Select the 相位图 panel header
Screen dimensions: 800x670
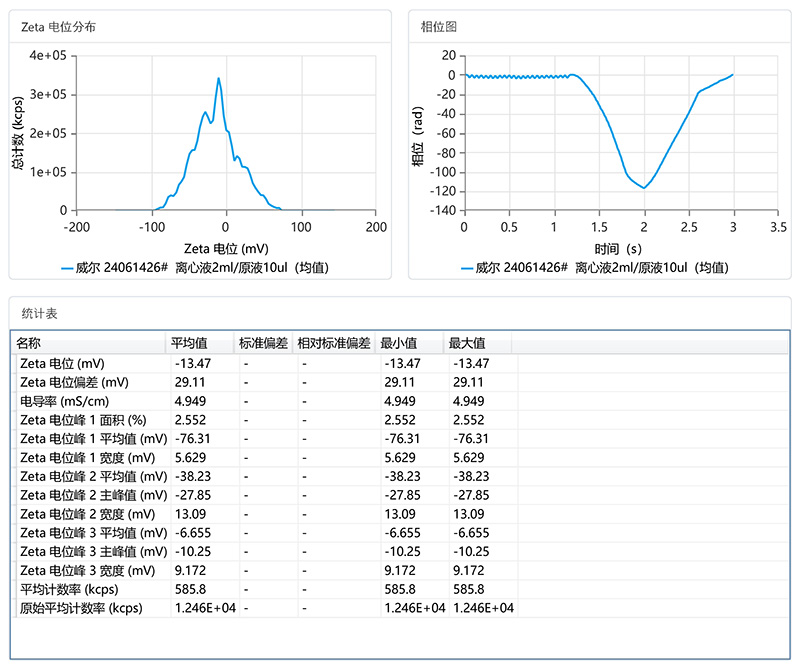click(436, 26)
